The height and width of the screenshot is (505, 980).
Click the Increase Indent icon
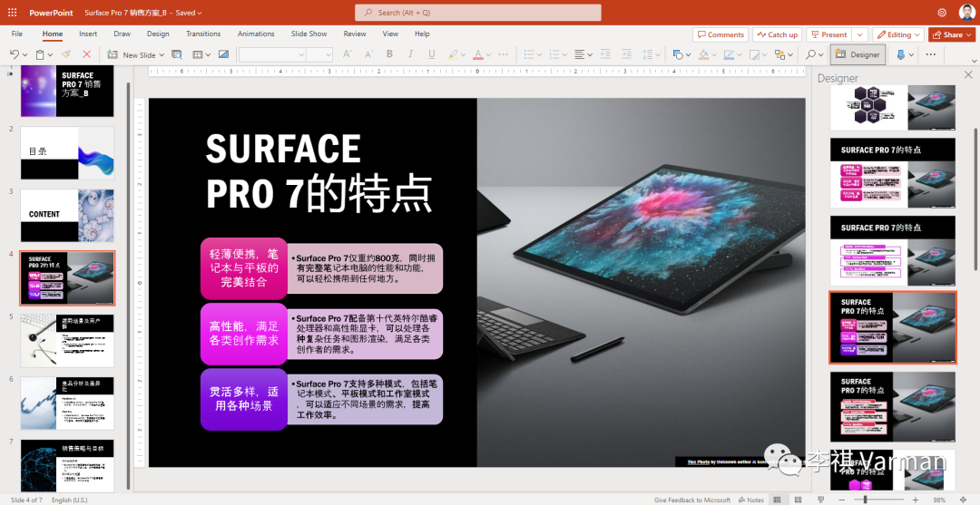click(625, 55)
